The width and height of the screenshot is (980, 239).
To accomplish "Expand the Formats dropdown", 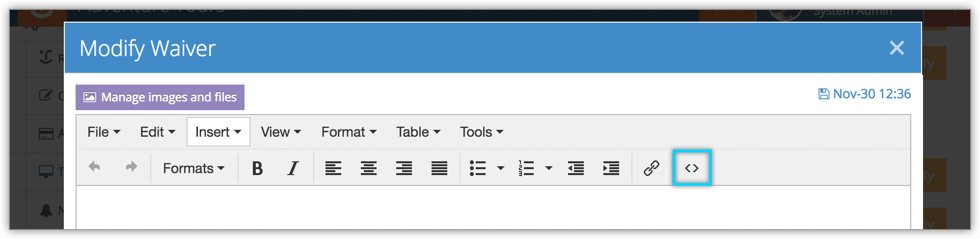I will [193, 168].
